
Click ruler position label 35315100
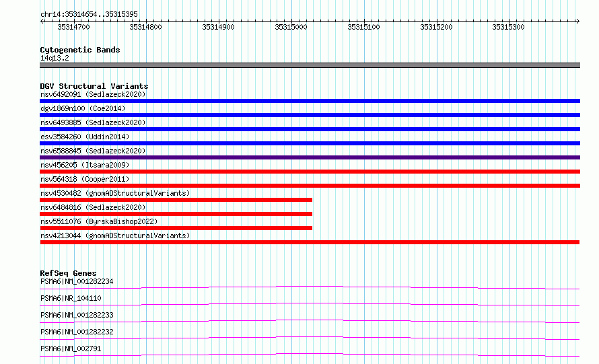click(363, 27)
